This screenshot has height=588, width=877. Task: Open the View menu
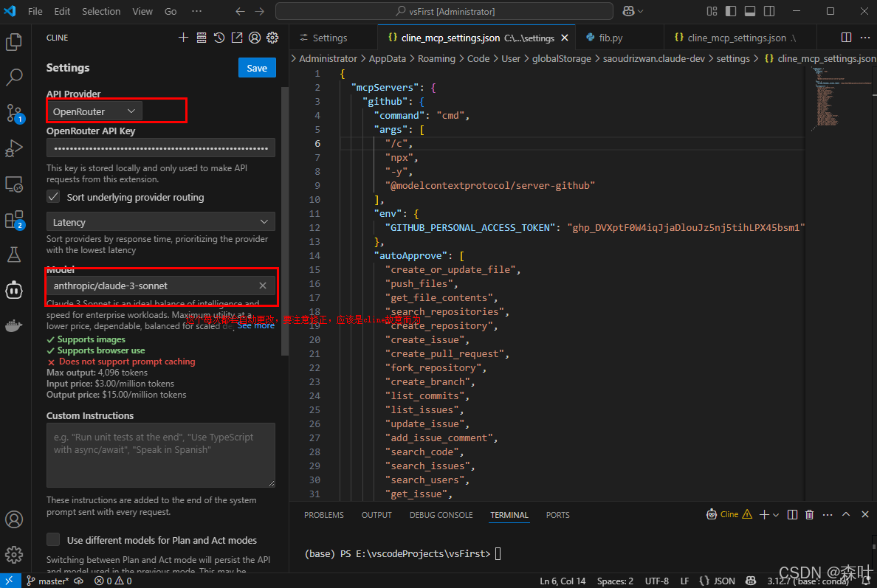coord(142,11)
